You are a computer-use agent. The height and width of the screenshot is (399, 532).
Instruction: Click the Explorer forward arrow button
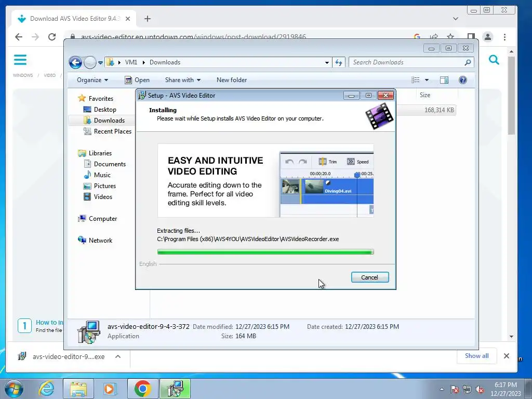pos(90,62)
